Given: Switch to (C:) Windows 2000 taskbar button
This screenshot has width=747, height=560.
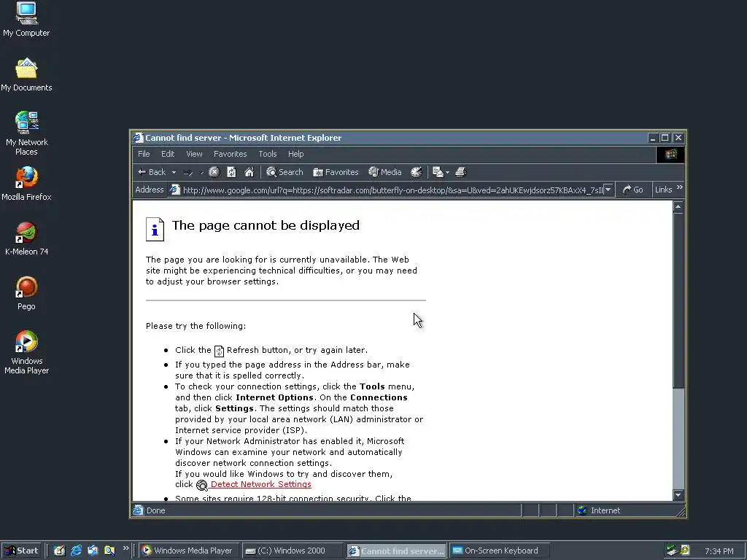Looking at the screenshot, I should click(292, 551).
